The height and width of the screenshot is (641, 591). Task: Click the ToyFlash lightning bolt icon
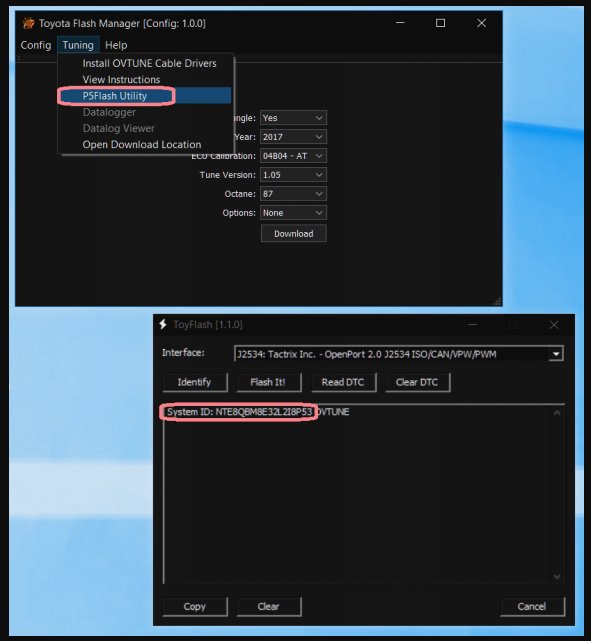coord(163,324)
